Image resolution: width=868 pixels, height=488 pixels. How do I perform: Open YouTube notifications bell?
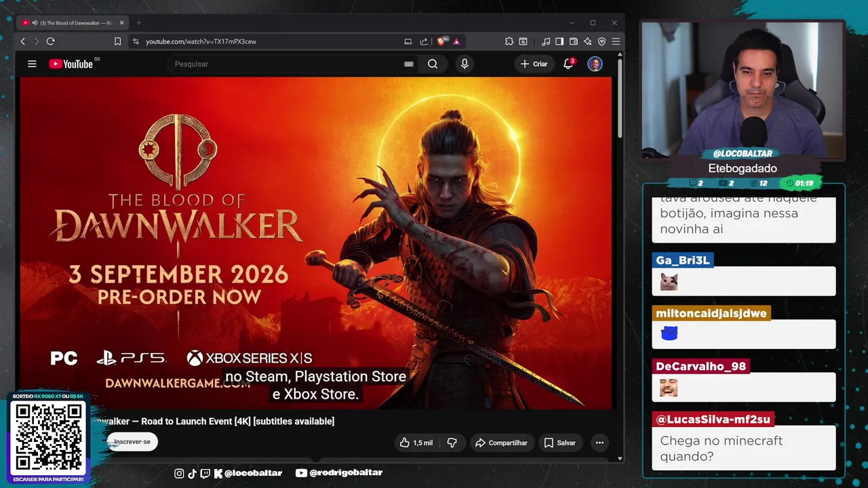click(568, 64)
